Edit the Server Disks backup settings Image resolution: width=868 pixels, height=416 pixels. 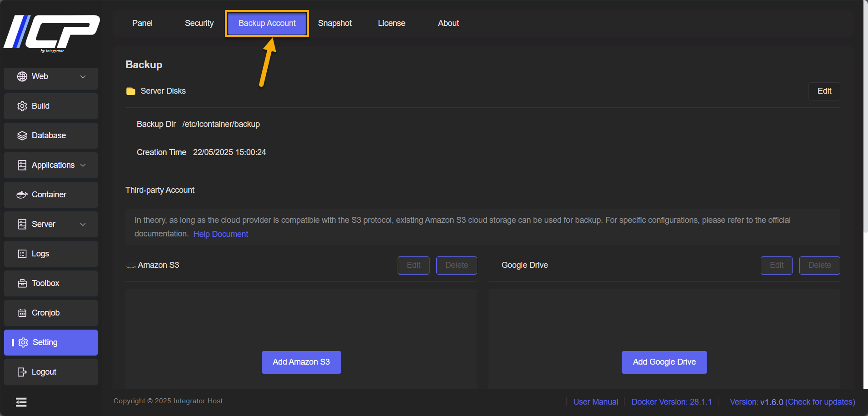tap(824, 91)
